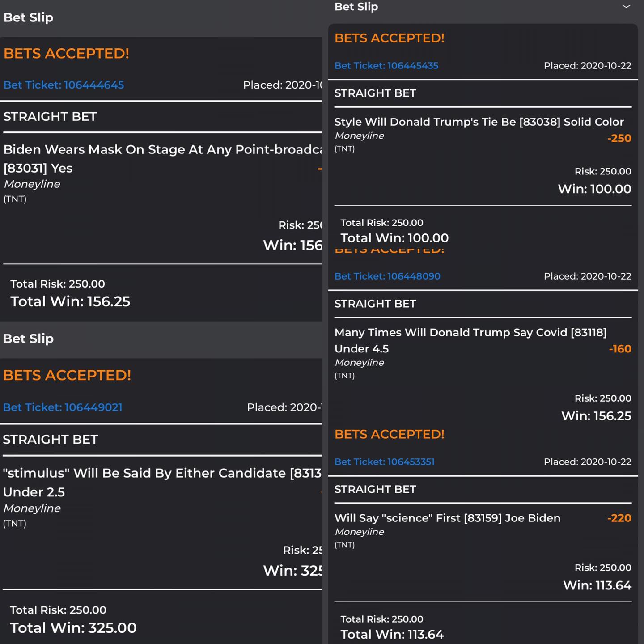This screenshot has height=644, width=644.
Task: Open Bet Ticket 106449021 link
Action: (63, 407)
